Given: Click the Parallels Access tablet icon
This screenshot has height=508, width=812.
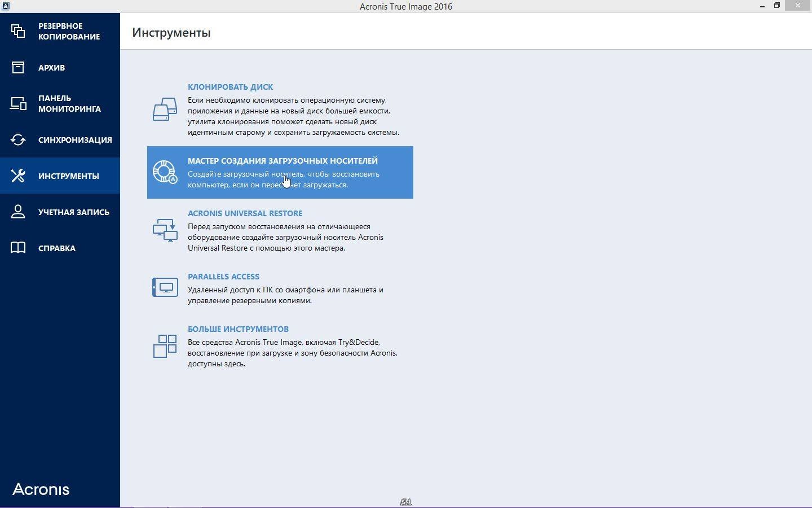Looking at the screenshot, I should pyautogui.click(x=165, y=287).
